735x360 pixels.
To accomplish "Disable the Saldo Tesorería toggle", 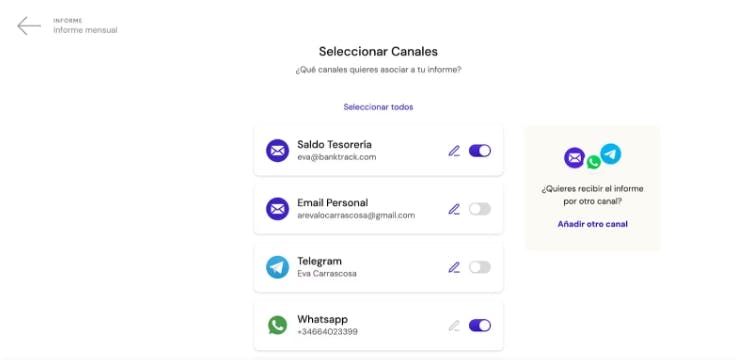I will [480, 150].
